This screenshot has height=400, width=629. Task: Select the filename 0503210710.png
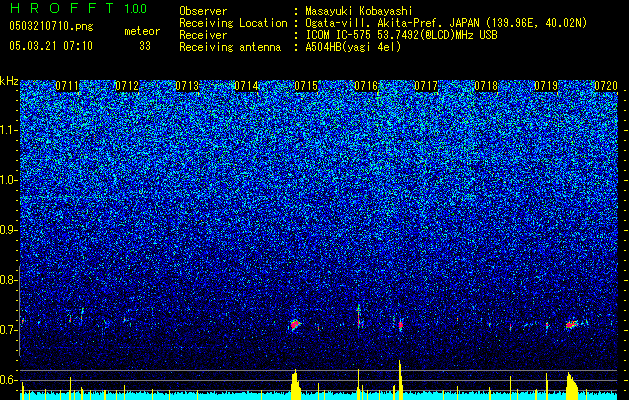pyautogui.click(x=51, y=26)
